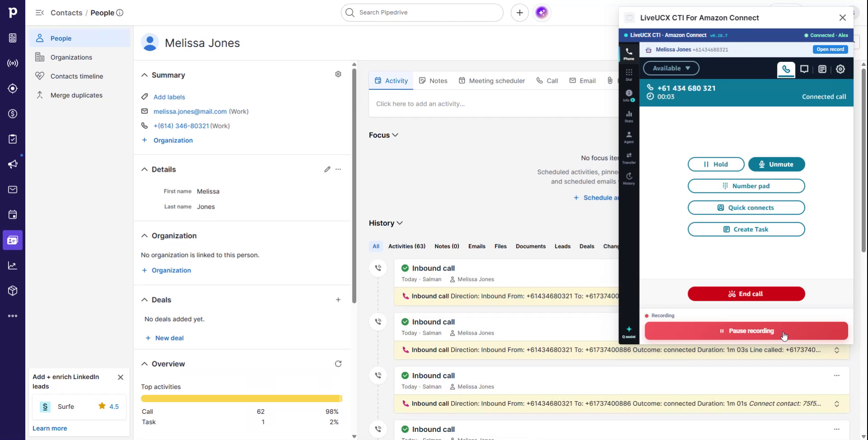The height and width of the screenshot is (440, 868).
Task: Open Details more options ellipsis
Action: click(338, 169)
